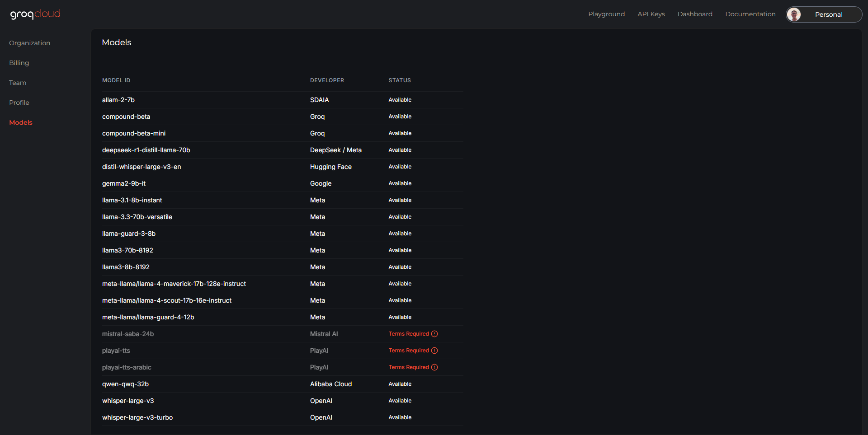This screenshot has height=435, width=868.
Task: Click Available status for whisper-large-v3-turbo
Action: (x=400, y=417)
